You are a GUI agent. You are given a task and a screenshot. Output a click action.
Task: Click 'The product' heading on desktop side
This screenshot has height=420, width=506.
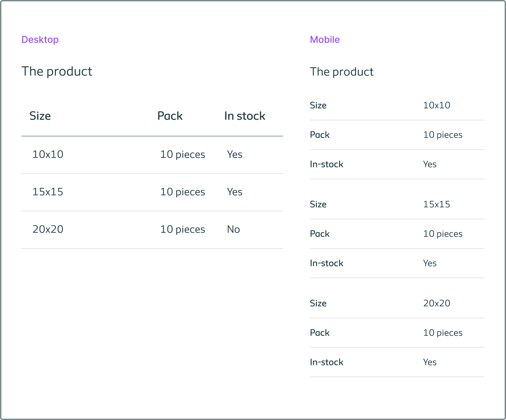pos(57,71)
